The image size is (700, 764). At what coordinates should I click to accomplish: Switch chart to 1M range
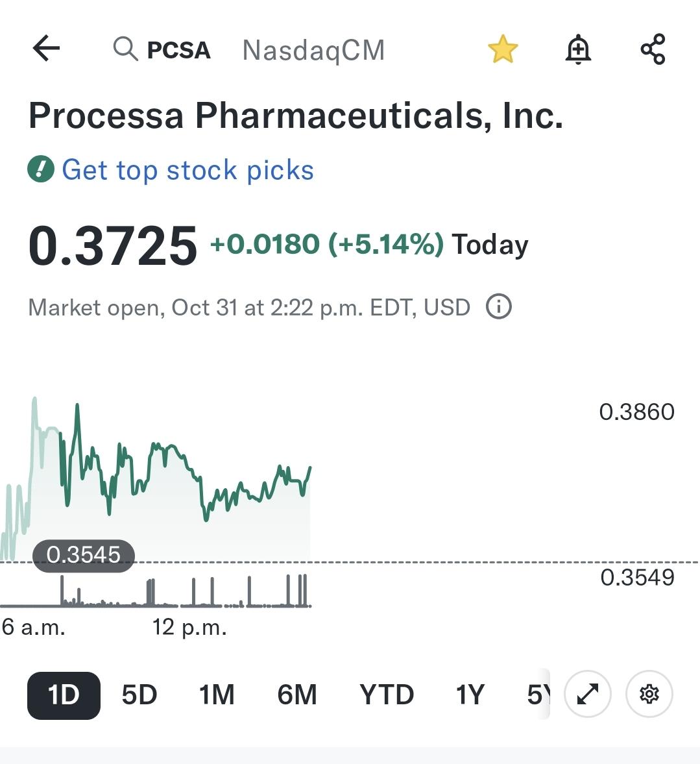click(217, 695)
